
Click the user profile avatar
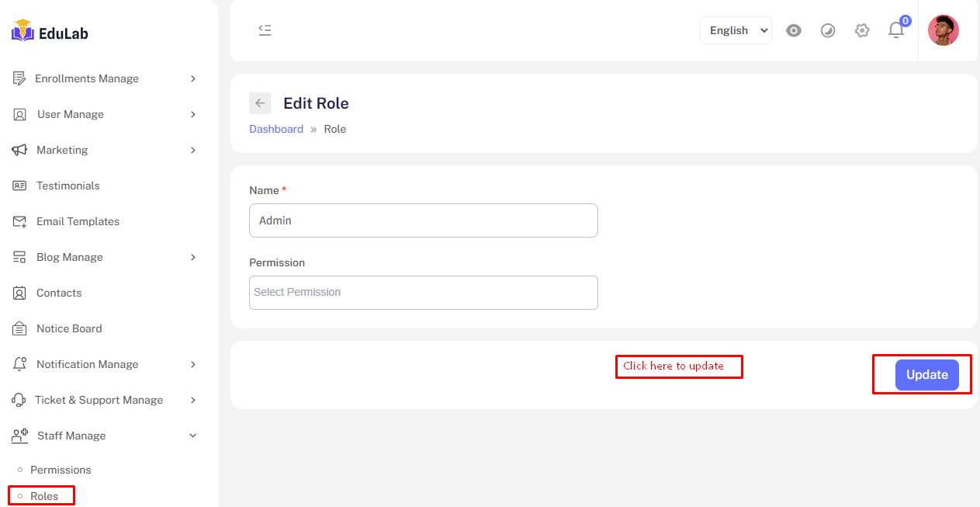[943, 30]
